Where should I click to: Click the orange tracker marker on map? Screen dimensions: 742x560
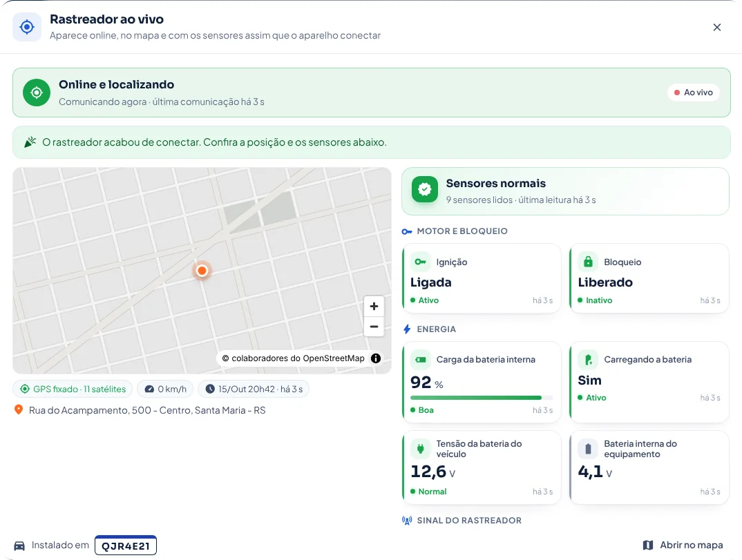202,271
